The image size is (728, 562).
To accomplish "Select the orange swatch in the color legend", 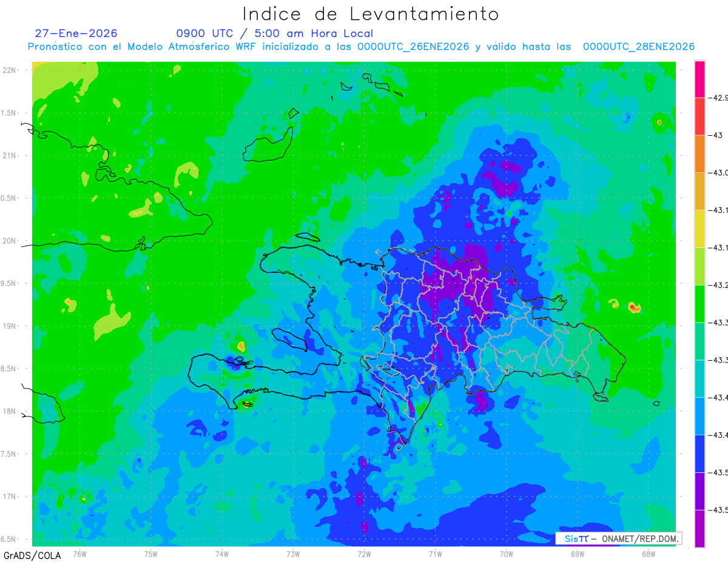I will pyautogui.click(x=699, y=154).
